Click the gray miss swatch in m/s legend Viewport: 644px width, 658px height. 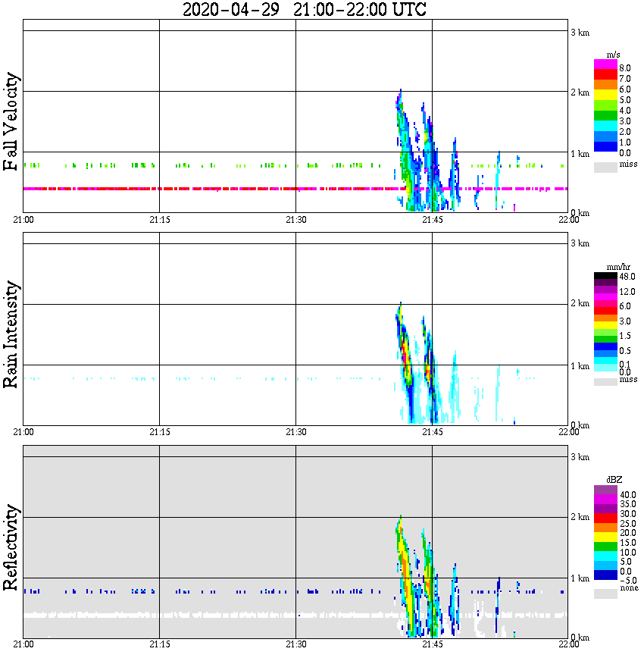coord(605,167)
